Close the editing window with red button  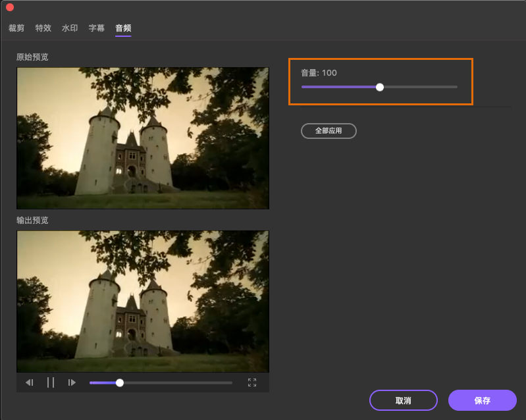[x=10, y=7]
